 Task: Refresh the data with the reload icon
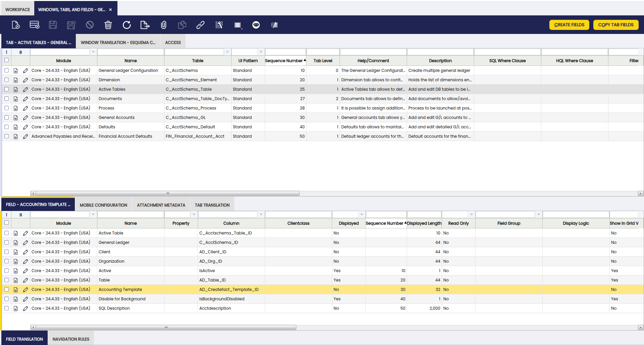click(x=127, y=25)
